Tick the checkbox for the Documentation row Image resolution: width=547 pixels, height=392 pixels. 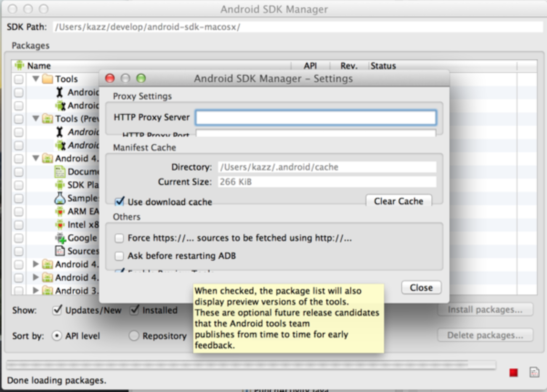pos(19,172)
